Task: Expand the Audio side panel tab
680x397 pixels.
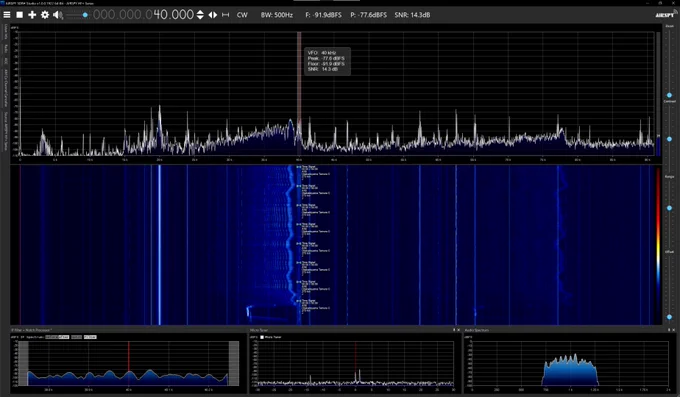Action: click(x=6, y=49)
